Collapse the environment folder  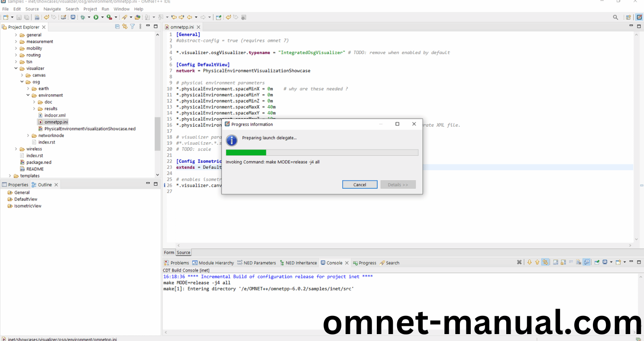click(x=28, y=95)
